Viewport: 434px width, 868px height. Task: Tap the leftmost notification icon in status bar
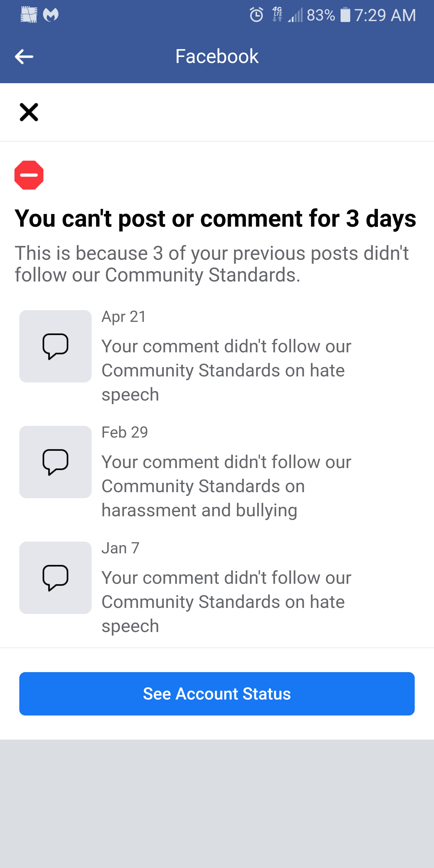29,14
